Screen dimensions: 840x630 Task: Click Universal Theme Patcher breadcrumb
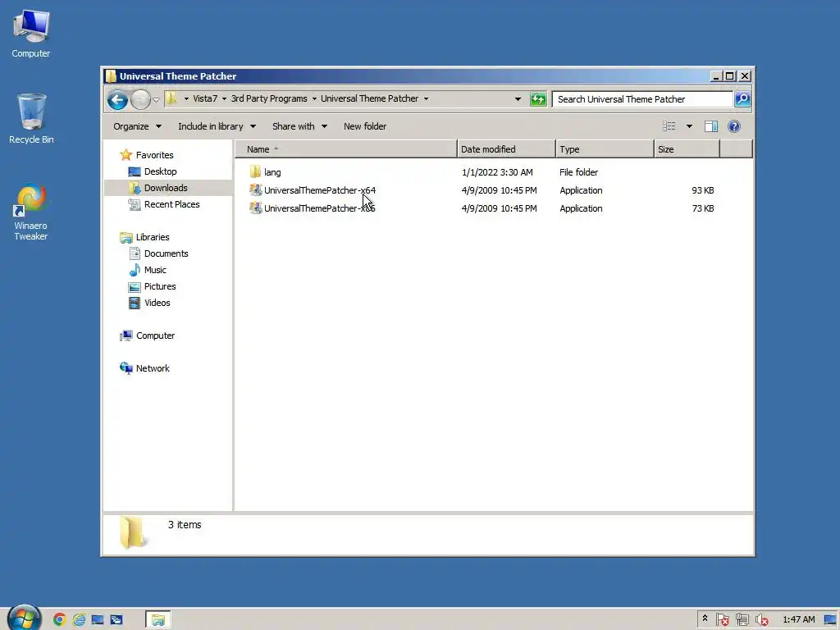pos(370,98)
